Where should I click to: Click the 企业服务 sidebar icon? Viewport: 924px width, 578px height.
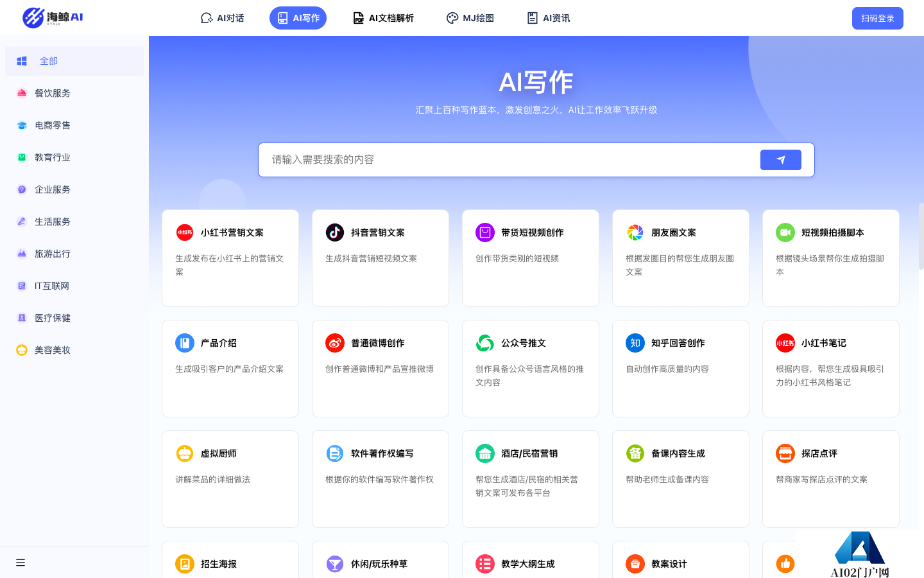coord(22,189)
